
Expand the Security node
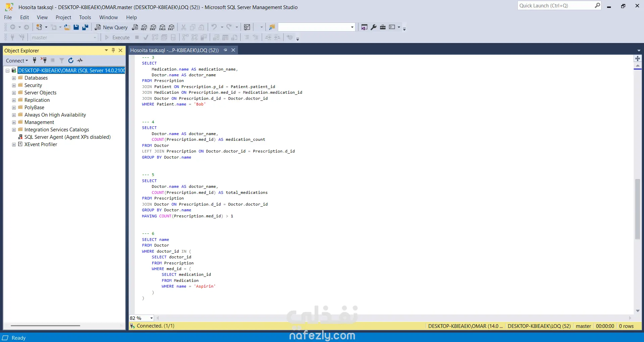14,85
